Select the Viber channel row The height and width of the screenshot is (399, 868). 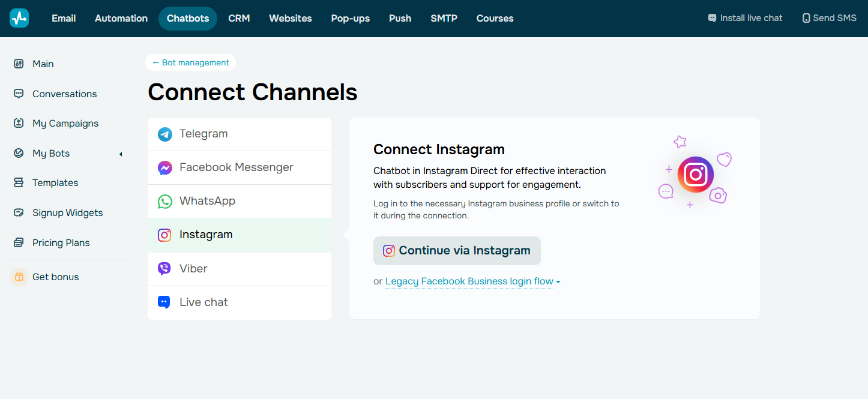pyautogui.click(x=240, y=269)
